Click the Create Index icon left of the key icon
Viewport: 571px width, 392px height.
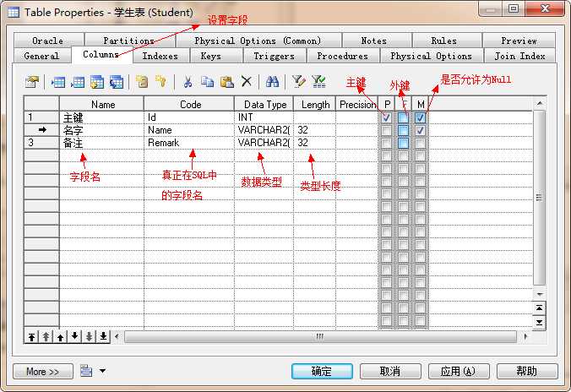pyautogui.click(x=142, y=82)
